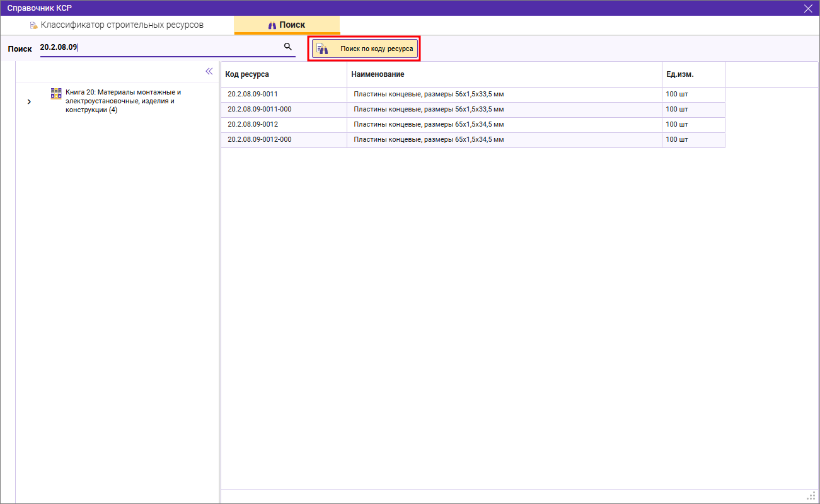820x504 pixels.
Task: Collapse the left tree panel with double chevron
Action: point(209,71)
